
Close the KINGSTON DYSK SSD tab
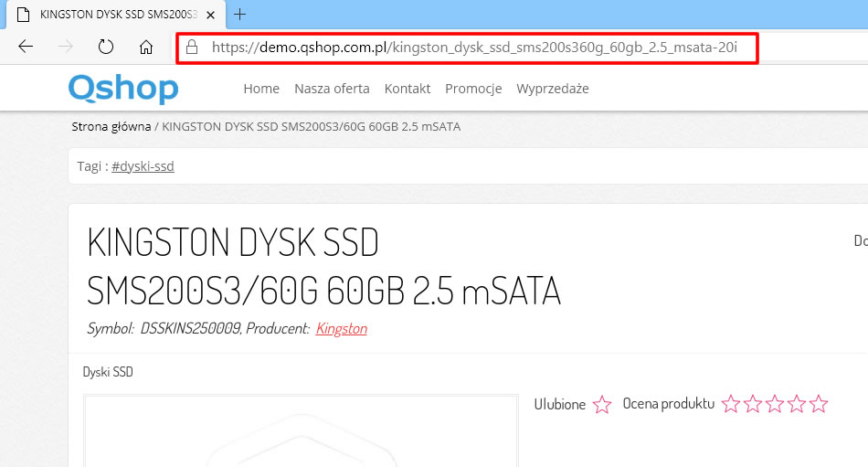[210, 16]
